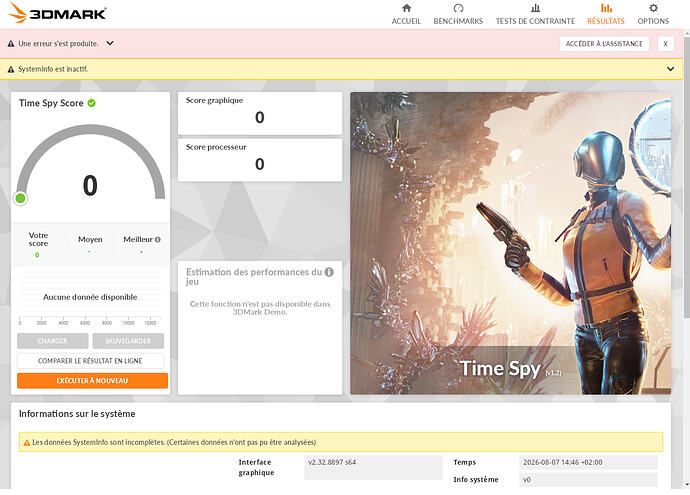
Task: Select the Résultats tab label
Action: pos(606,21)
